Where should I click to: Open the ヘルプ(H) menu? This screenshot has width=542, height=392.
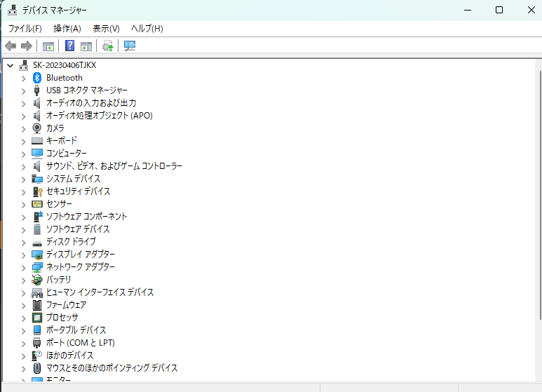click(x=147, y=28)
